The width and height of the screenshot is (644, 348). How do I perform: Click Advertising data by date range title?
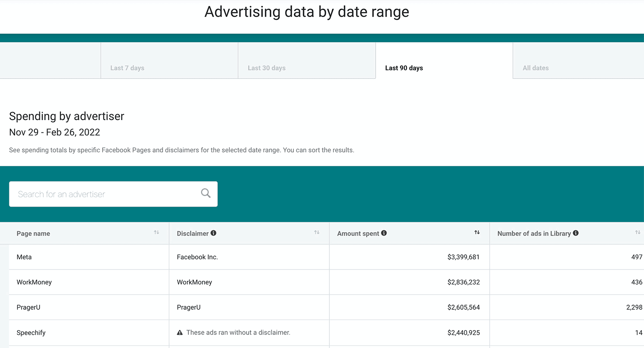coord(307,12)
